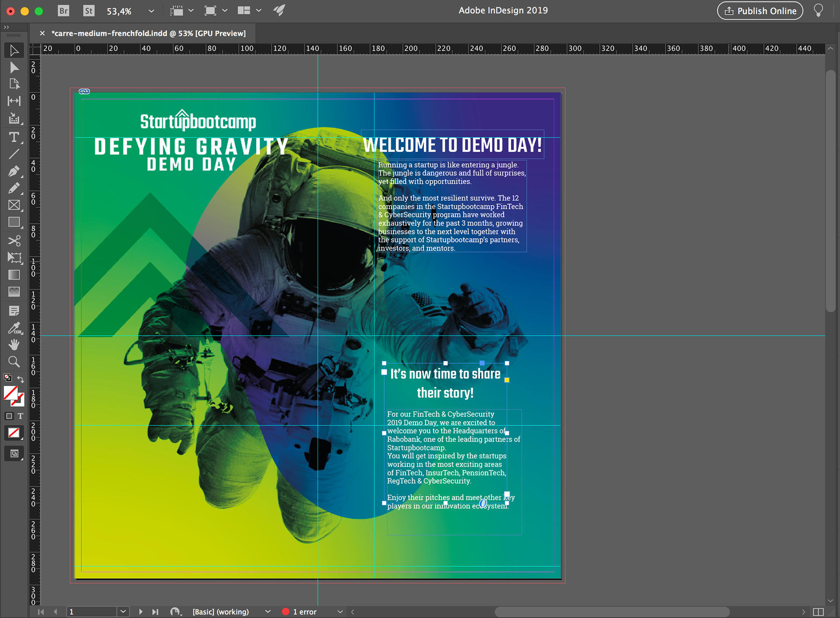Open the page number dropdown

click(x=123, y=611)
